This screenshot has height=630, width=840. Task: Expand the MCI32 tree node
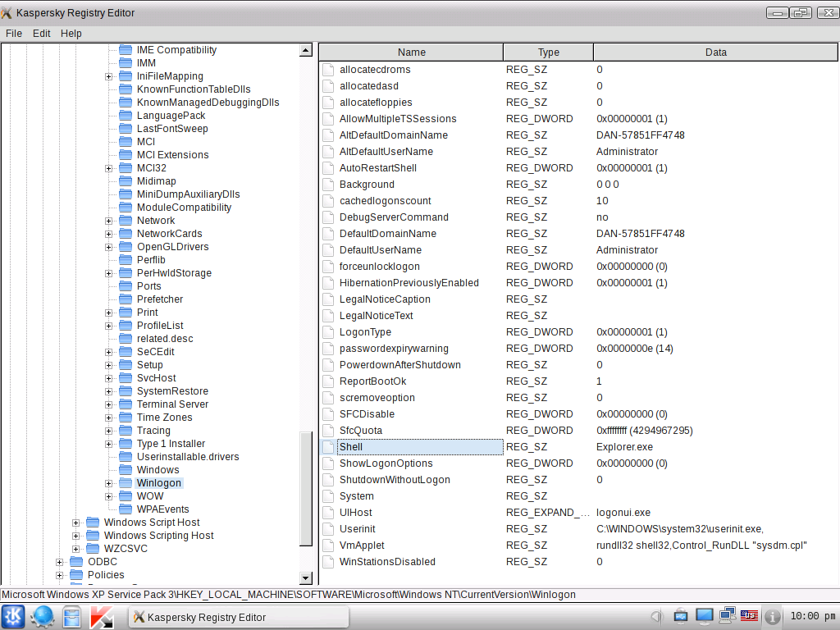[x=109, y=168]
